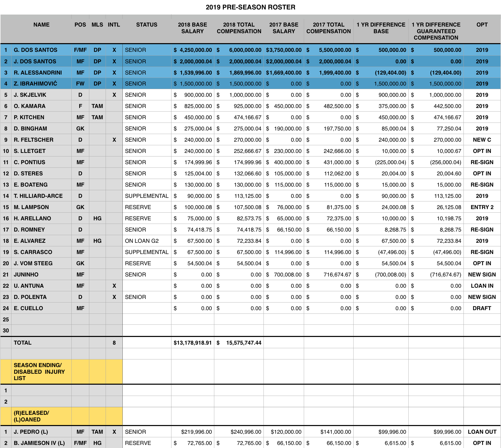501x448 pixels.
Task: Click SUPPLEMENTAL status for T. HILLIARD-ARCE
Action: click(147, 196)
